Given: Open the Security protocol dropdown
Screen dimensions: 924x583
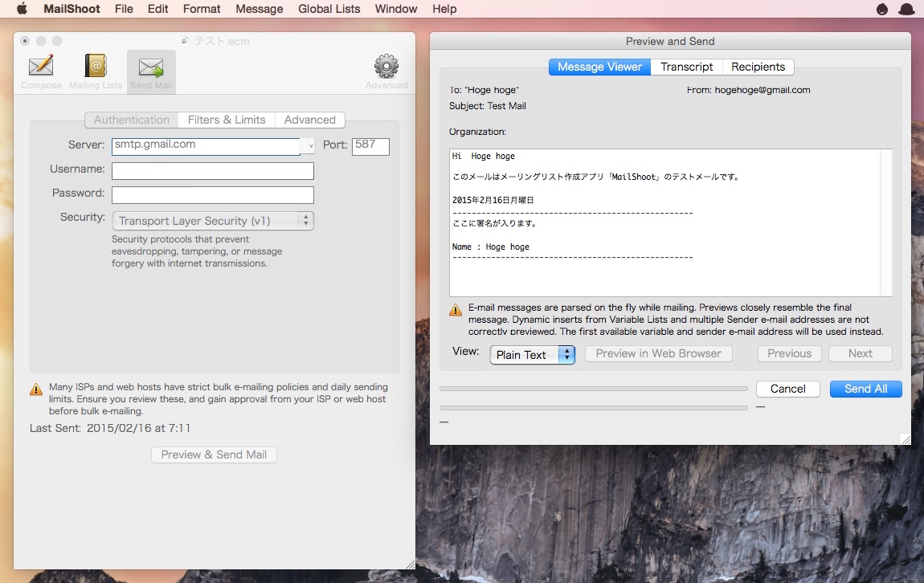Looking at the screenshot, I should (x=213, y=221).
